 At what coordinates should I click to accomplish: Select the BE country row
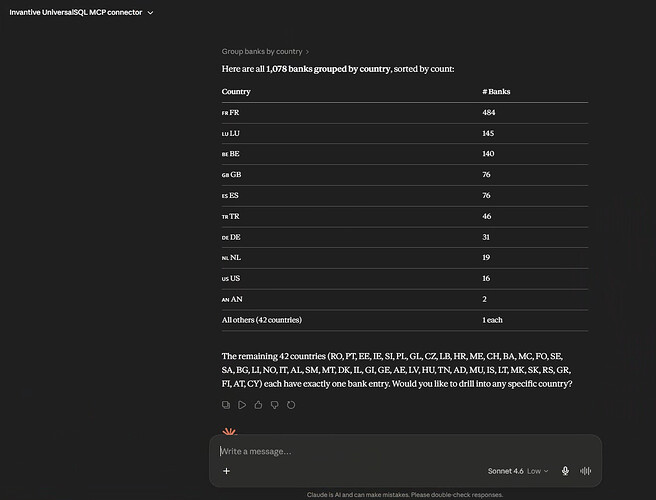pos(405,154)
